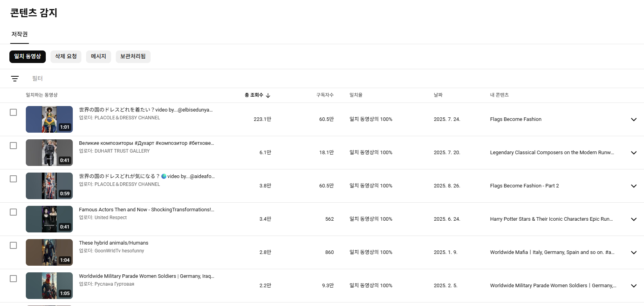This screenshot has height=306, width=644.
Task: Expand the row dated 2025. 2. 5.
Action: point(634,286)
